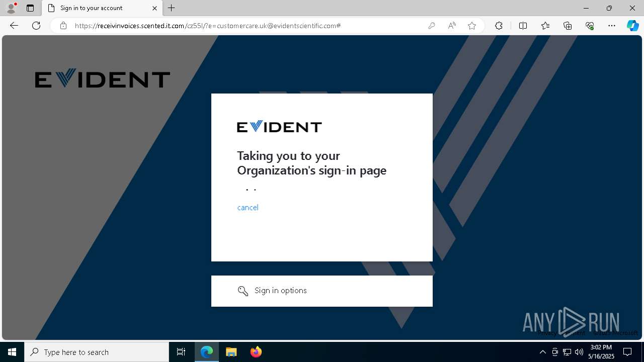
Task: Open password manager key icon
Action: [432, 26]
